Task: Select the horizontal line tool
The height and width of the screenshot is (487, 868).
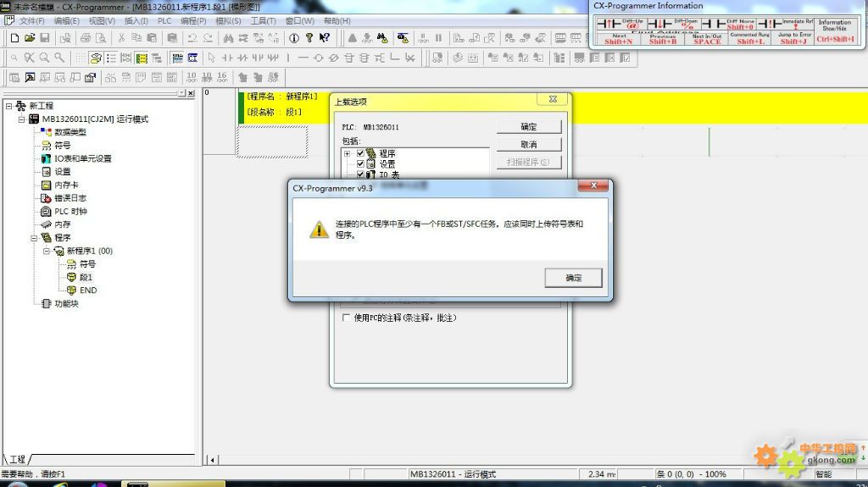Action: point(303,58)
